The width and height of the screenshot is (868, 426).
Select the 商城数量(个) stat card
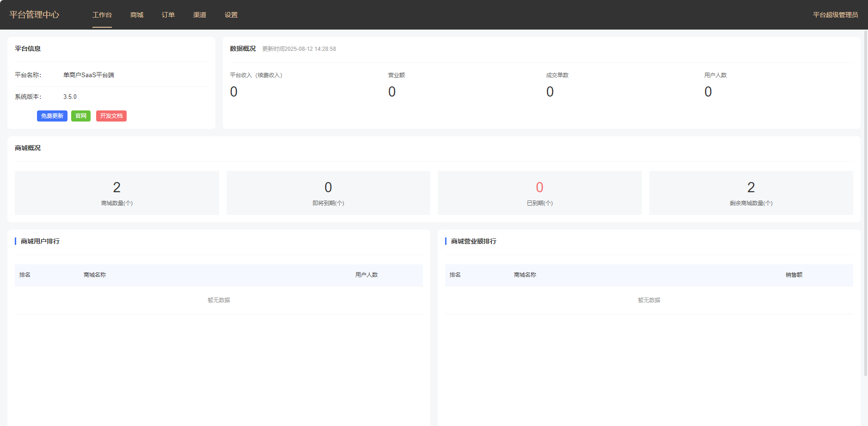[117, 193]
